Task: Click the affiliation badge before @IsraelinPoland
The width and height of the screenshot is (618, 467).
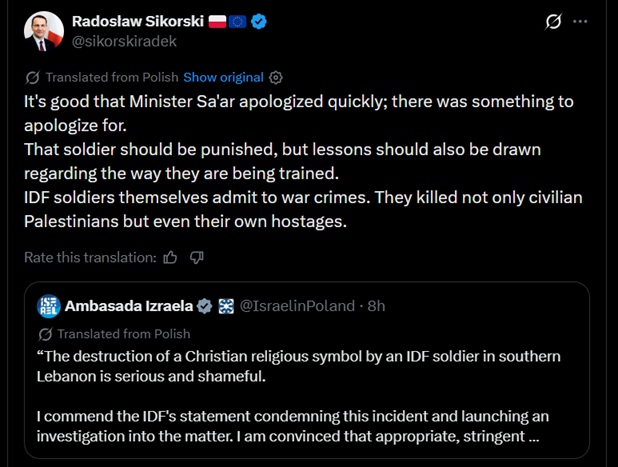Action: pos(226,306)
